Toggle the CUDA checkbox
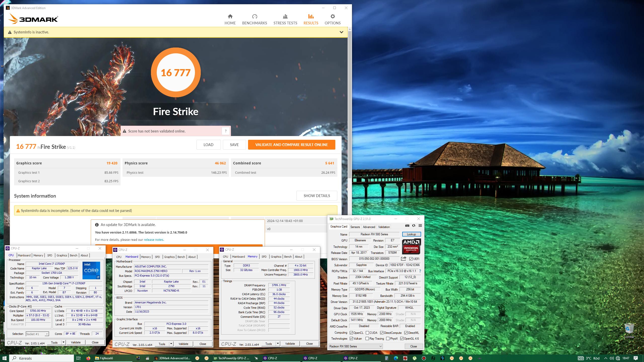Image resolution: width=644 pixels, height=362 pixels. click(x=367, y=333)
